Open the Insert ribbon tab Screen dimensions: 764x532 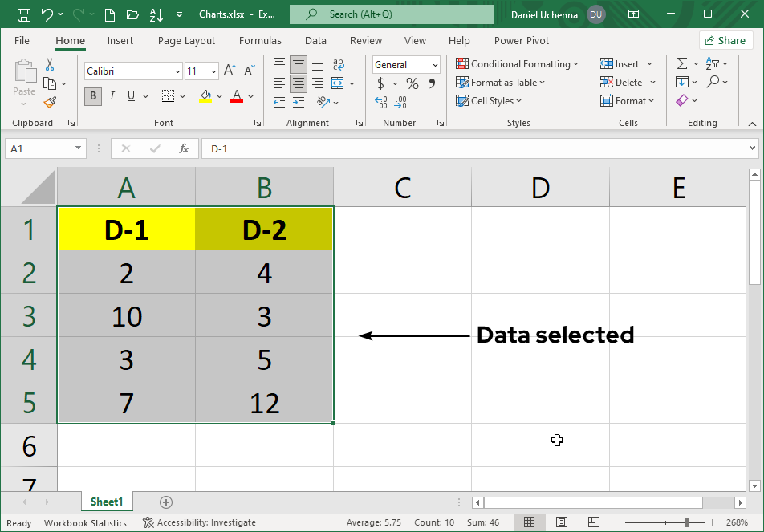tap(120, 40)
